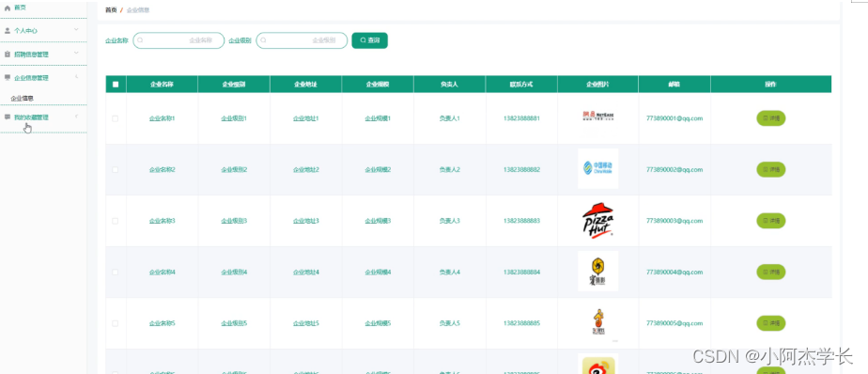
Task: Click the 企业级别1 cell
Action: pyautogui.click(x=234, y=118)
